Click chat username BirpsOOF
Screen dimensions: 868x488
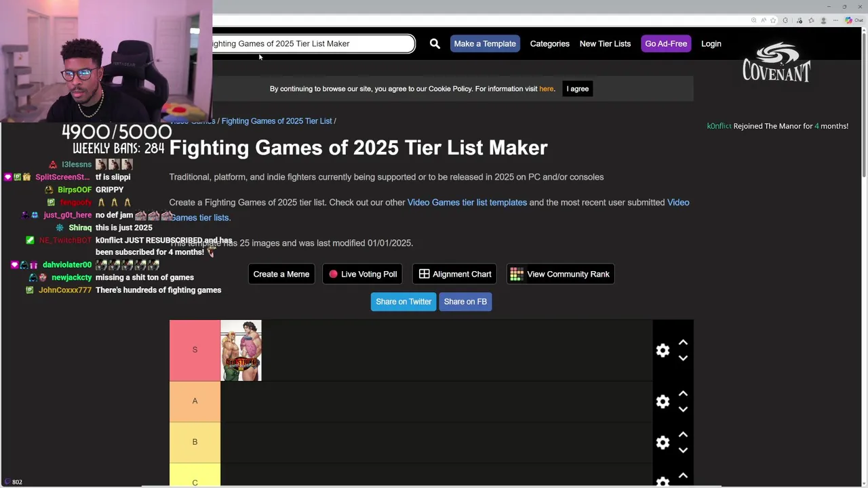pyautogui.click(x=75, y=190)
